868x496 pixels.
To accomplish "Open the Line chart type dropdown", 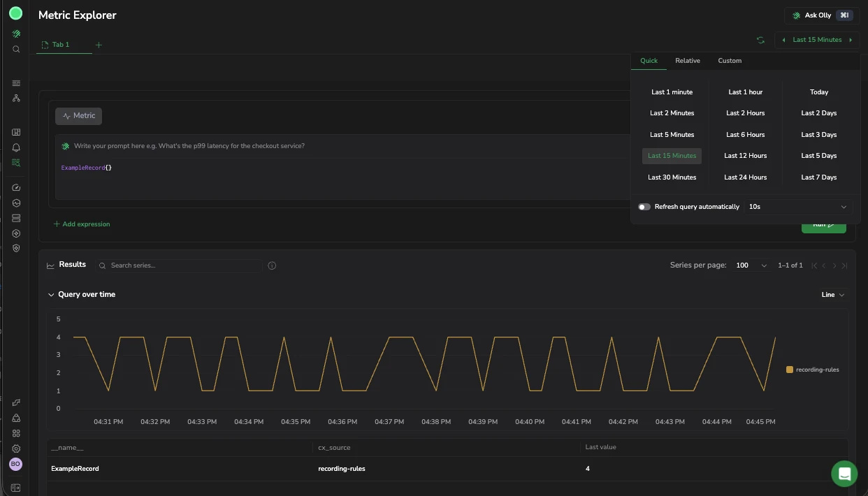I will click(832, 295).
